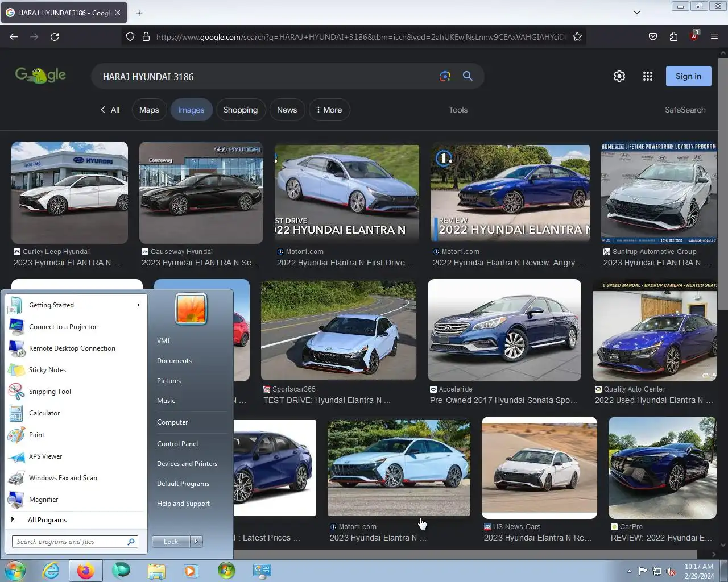Click the Lock button

pyautogui.click(x=171, y=542)
